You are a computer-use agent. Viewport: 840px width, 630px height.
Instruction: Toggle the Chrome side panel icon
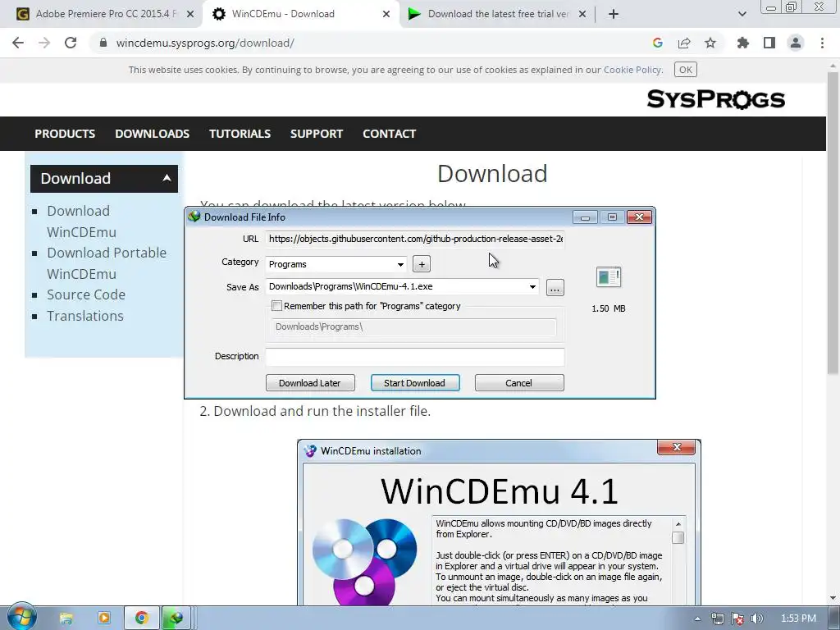pos(769,43)
